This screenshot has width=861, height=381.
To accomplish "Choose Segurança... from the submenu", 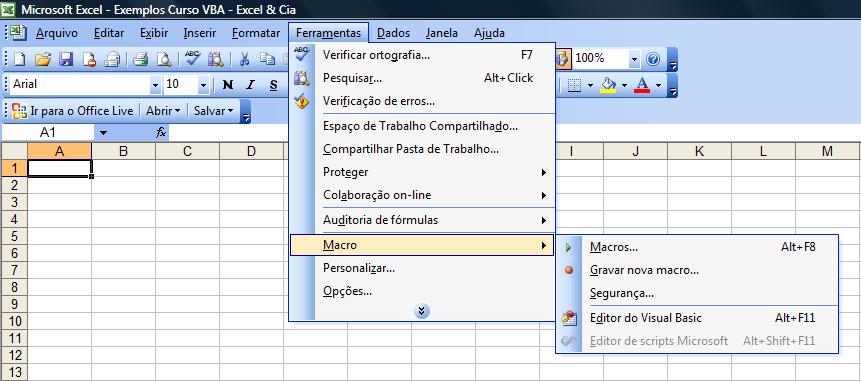I will click(697, 293).
